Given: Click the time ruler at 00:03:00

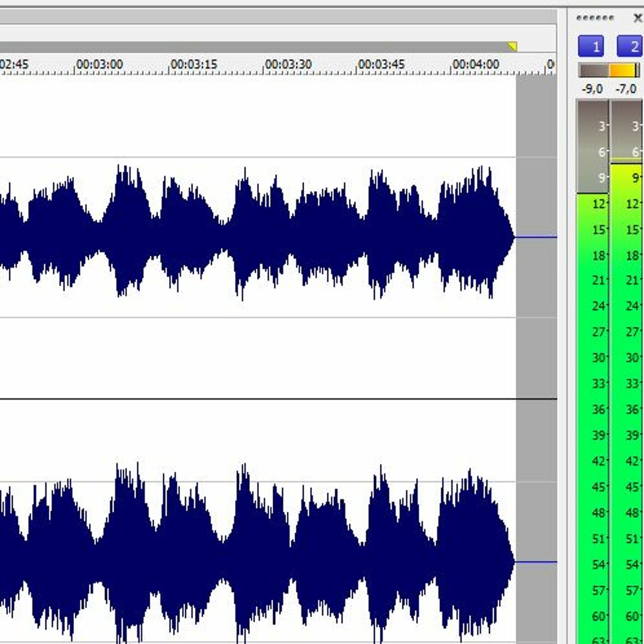Looking at the screenshot, I should point(99,65).
